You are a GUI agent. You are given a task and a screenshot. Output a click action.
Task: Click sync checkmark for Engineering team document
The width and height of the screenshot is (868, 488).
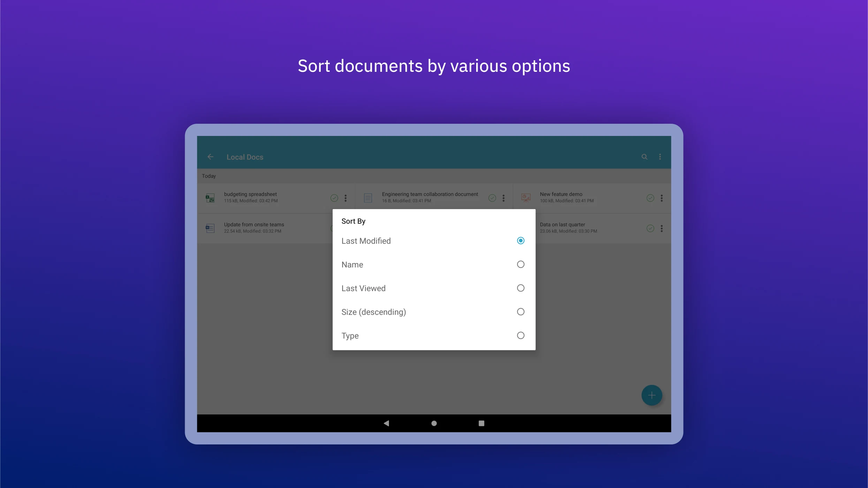(x=492, y=198)
